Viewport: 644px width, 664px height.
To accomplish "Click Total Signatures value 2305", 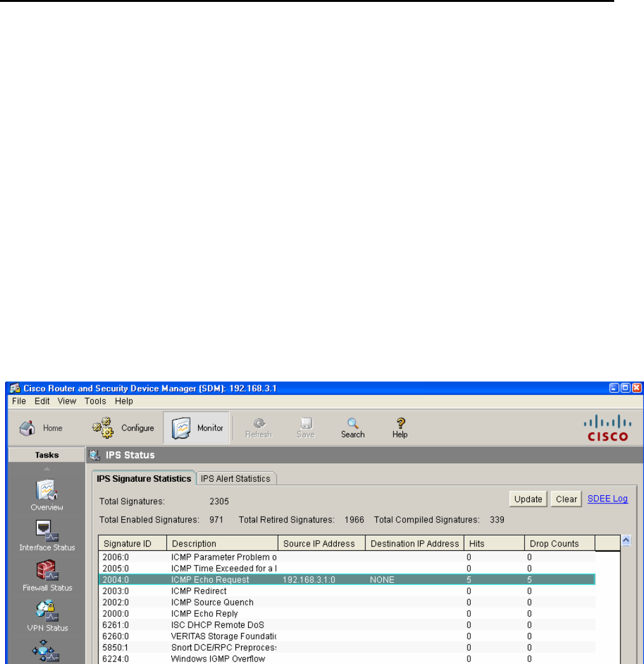I will 219,501.
